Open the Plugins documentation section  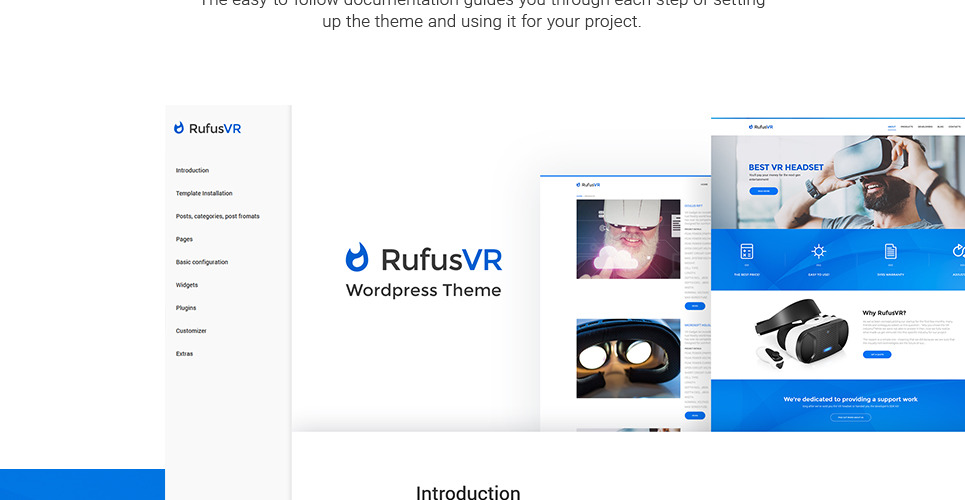point(186,309)
